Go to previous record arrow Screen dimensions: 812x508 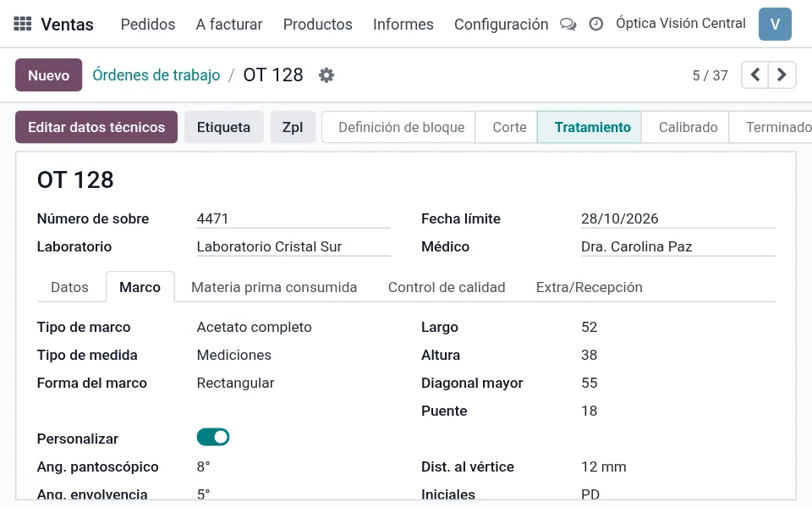[755, 75]
